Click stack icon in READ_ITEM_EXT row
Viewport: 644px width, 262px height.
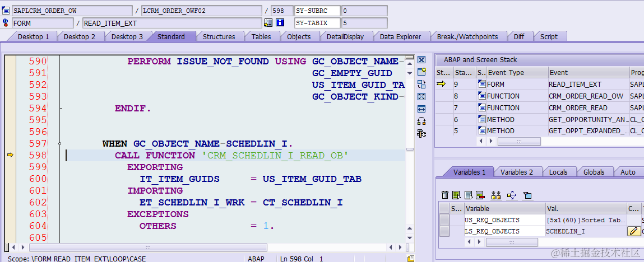pyautogui.click(x=481, y=84)
